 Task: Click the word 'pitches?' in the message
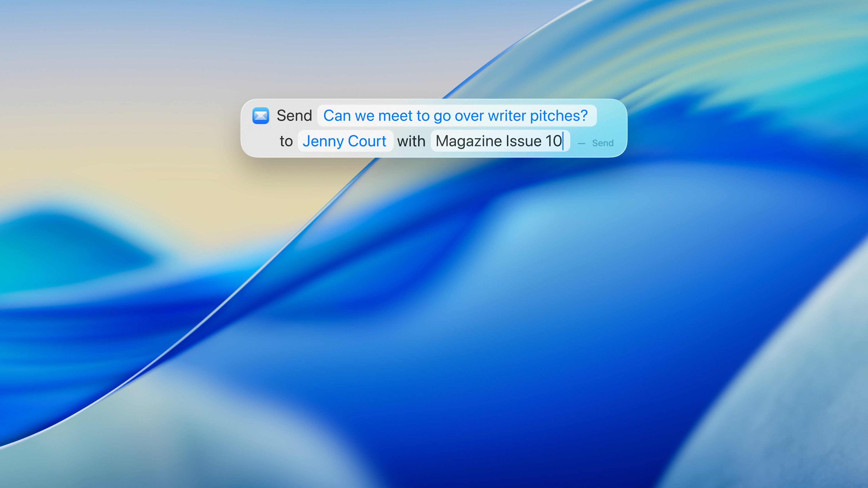[559, 116]
